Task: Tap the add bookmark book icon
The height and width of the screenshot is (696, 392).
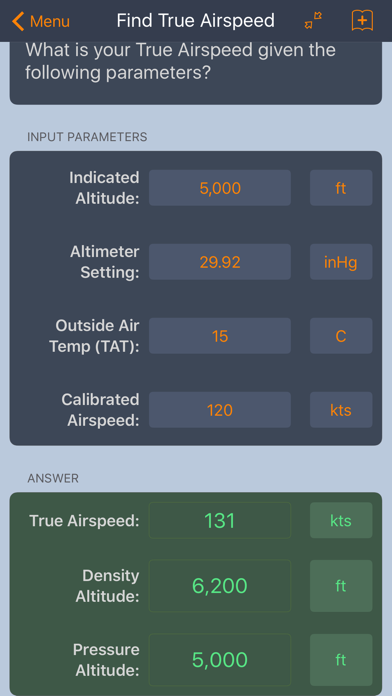Action: (362, 20)
